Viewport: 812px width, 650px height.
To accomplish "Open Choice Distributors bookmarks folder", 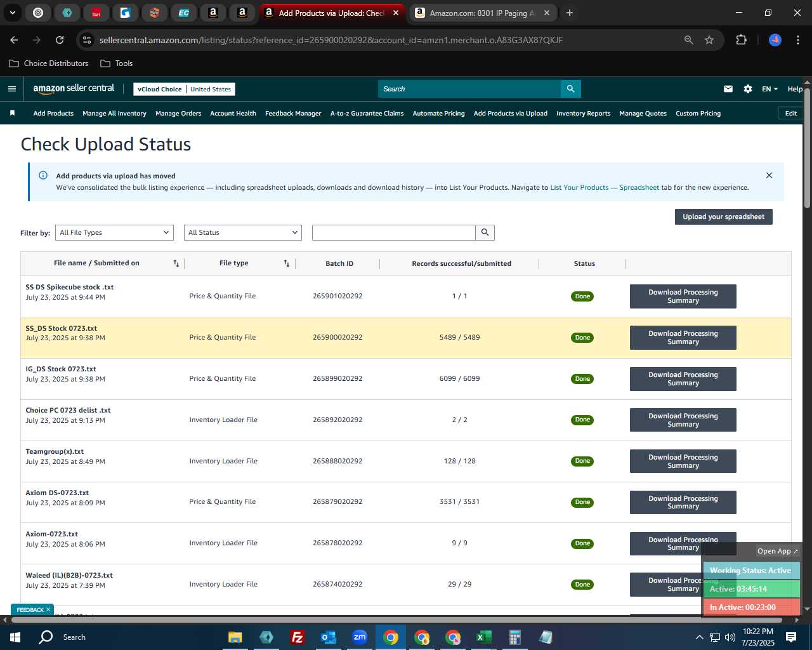I will [49, 63].
